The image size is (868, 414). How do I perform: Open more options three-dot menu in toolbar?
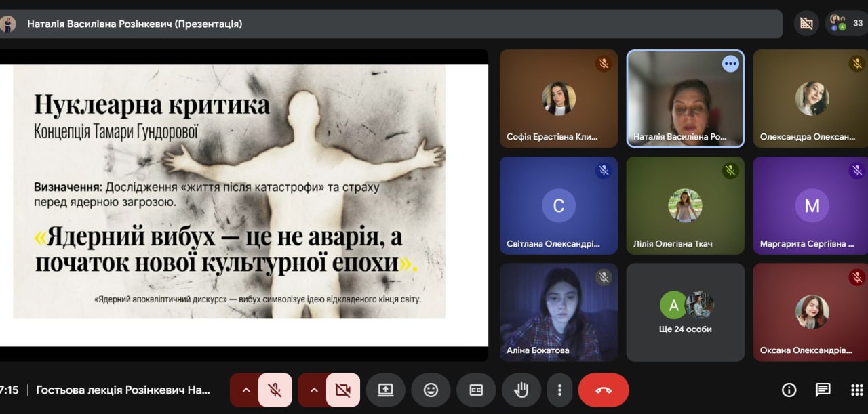[559, 390]
